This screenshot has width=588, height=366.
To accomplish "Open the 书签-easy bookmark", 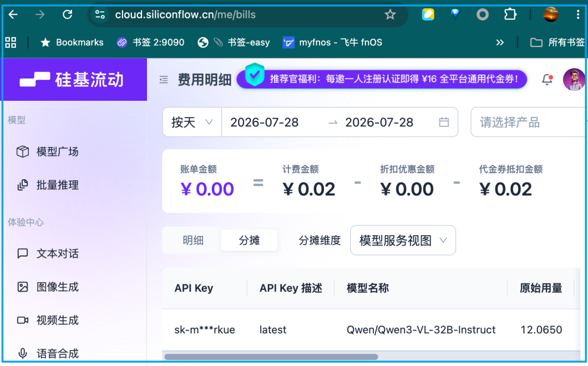I will (242, 42).
